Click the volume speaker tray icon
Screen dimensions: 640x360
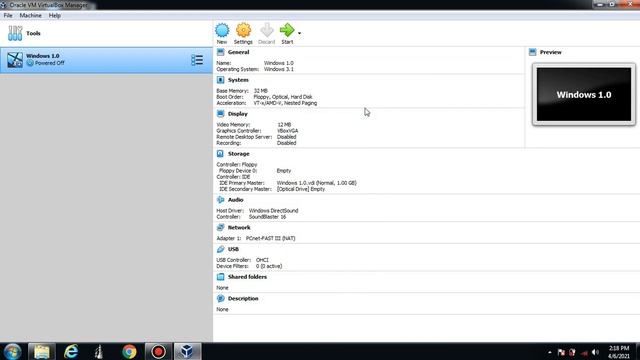pyautogui.click(x=595, y=352)
